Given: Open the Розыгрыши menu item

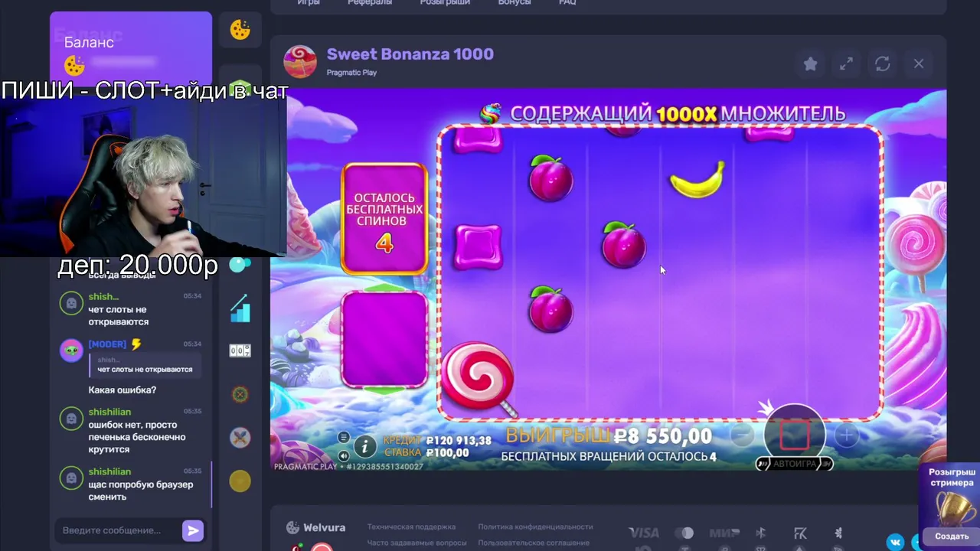Looking at the screenshot, I should tap(445, 3).
